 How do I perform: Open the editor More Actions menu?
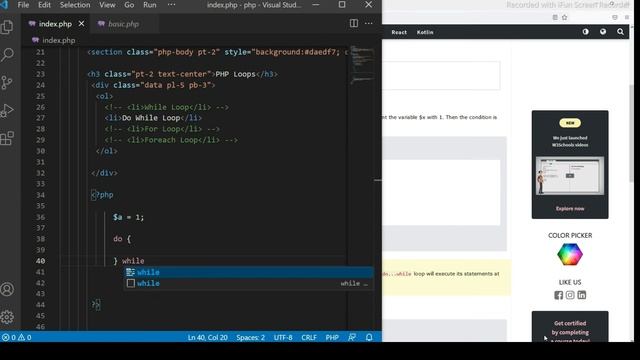pyautogui.click(x=369, y=23)
